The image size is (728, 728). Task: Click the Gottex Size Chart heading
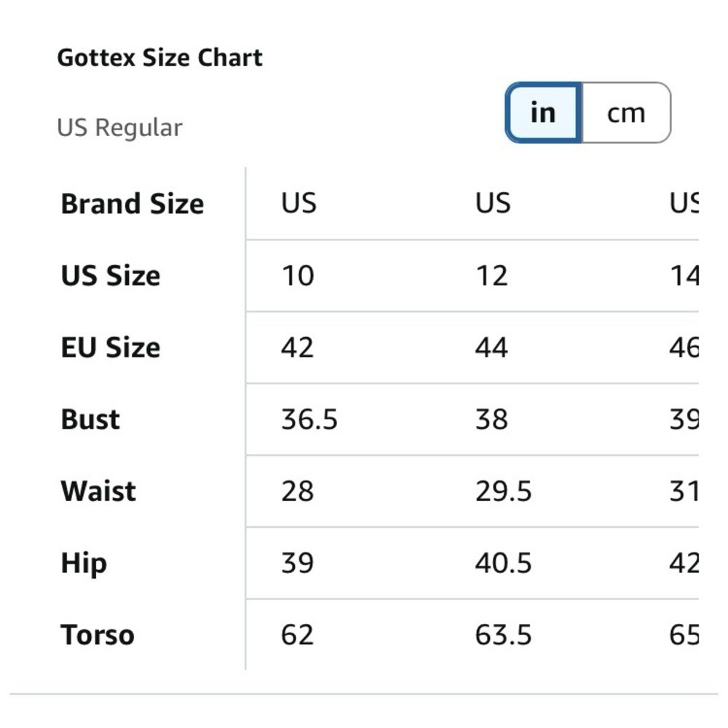[159, 58]
